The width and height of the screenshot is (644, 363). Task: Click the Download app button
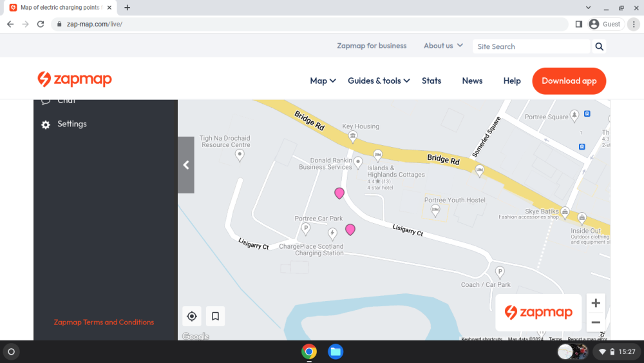coord(569,81)
